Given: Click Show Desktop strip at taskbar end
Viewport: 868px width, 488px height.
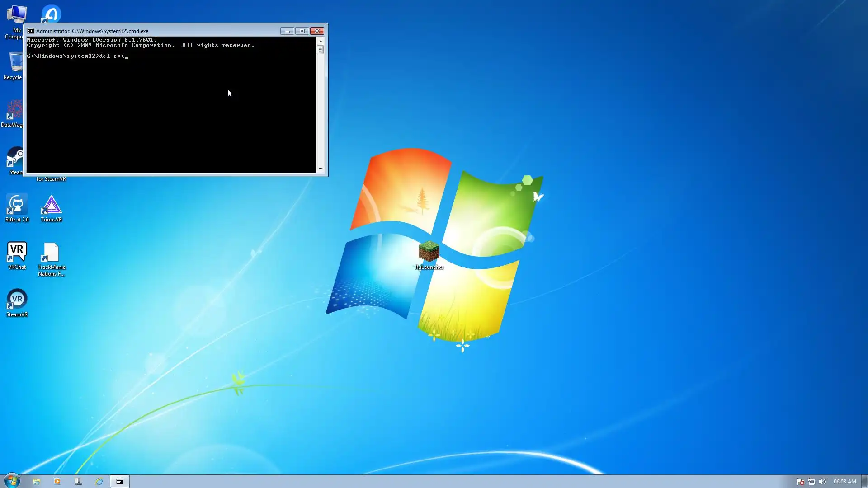Looking at the screenshot, I should coord(864,482).
